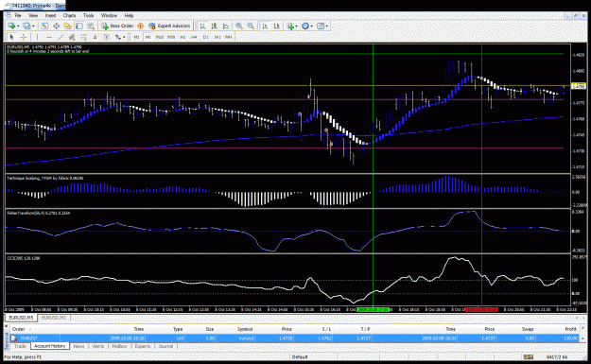Select the Crosshair tool in drawing toolbar

pos(24,37)
